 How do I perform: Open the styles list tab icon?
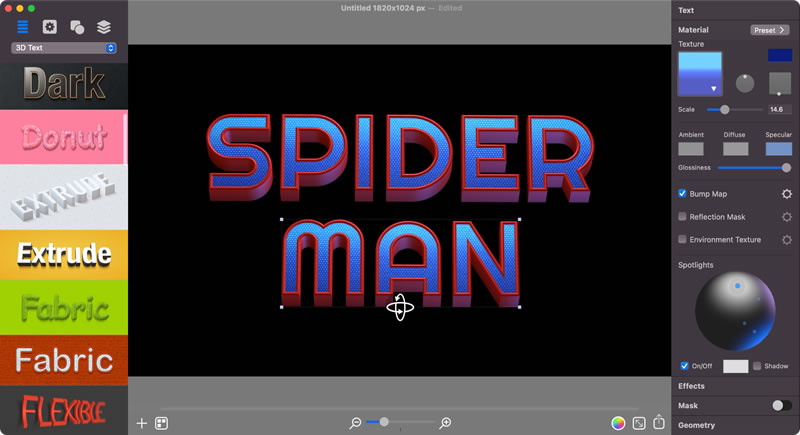pyautogui.click(x=22, y=27)
